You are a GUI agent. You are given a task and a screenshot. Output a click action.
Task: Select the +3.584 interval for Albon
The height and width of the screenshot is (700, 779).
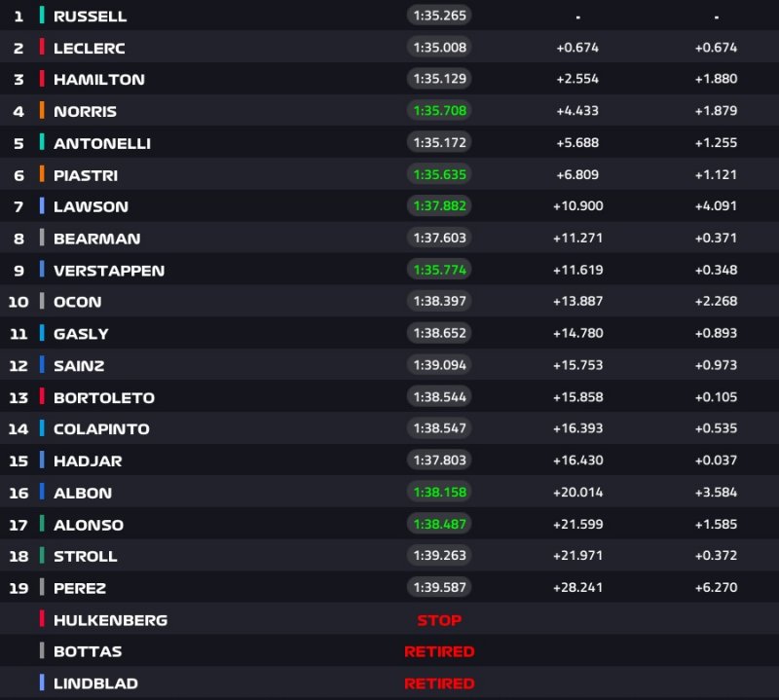click(x=716, y=493)
